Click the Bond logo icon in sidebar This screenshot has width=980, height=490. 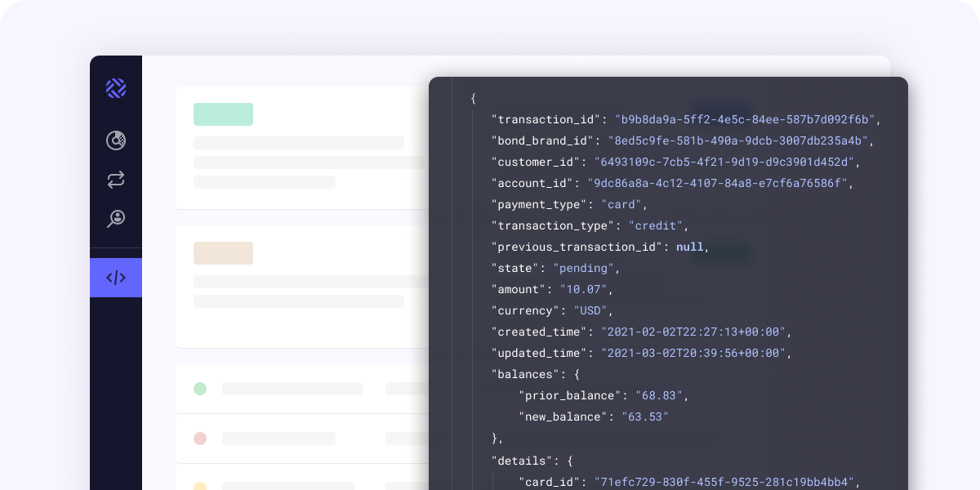[x=116, y=88]
